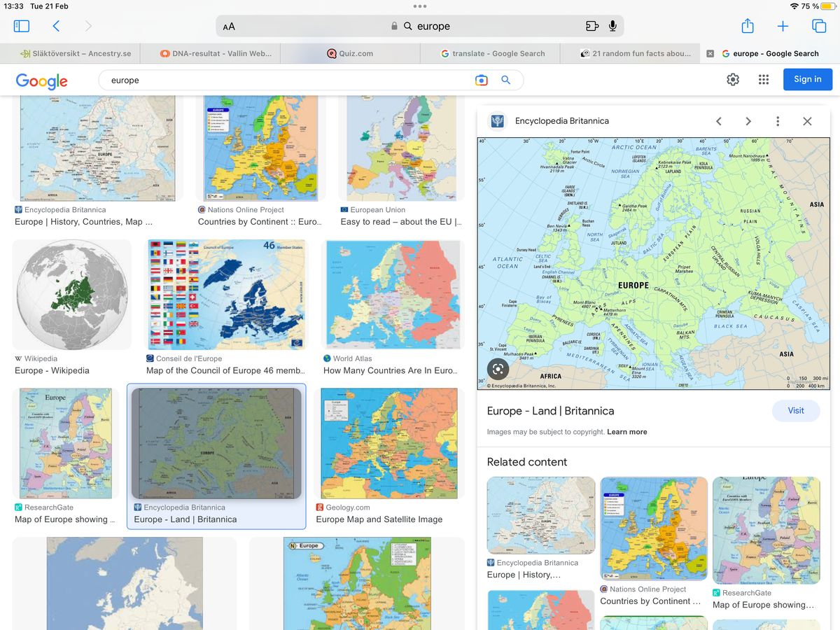Open Google Lens on the Britannica map

(497, 369)
